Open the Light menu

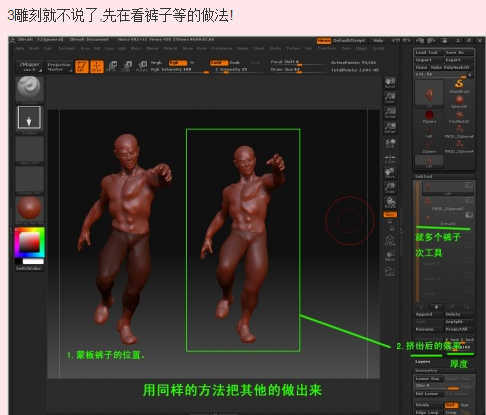pos(122,49)
